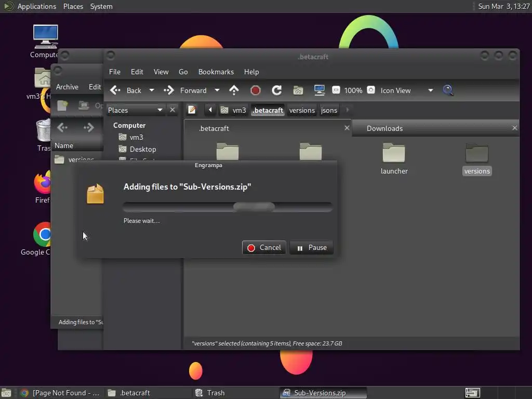
Task: Reset zoom at the 100% label
Action: pos(353,90)
